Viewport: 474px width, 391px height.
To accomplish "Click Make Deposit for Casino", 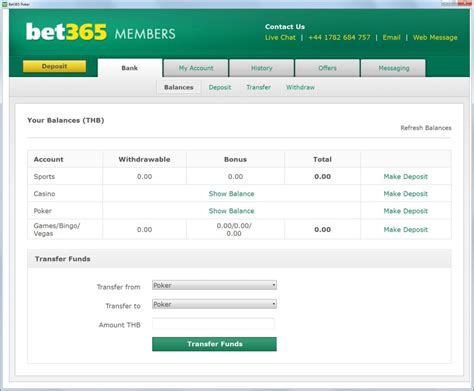I will pyautogui.click(x=405, y=194).
